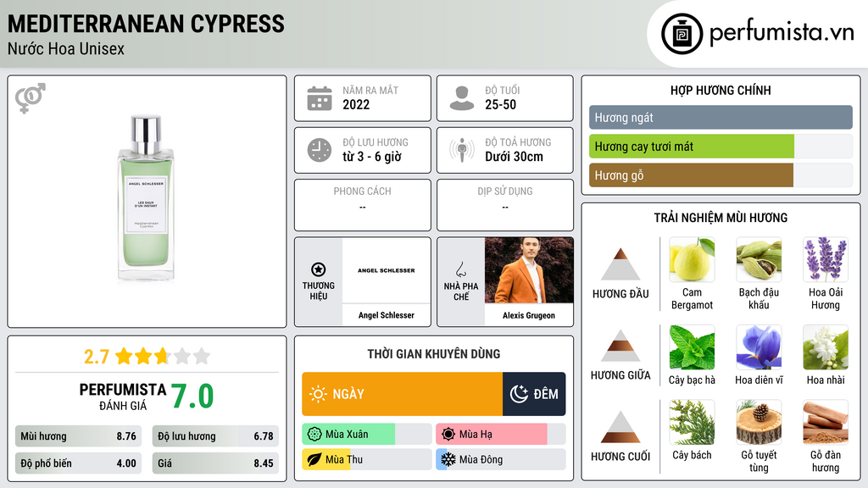Image resolution: width=868 pixels, height=488 pixels.
Task: Open the Angel Schlesser brand logo
Action: (x=386, y=270)
